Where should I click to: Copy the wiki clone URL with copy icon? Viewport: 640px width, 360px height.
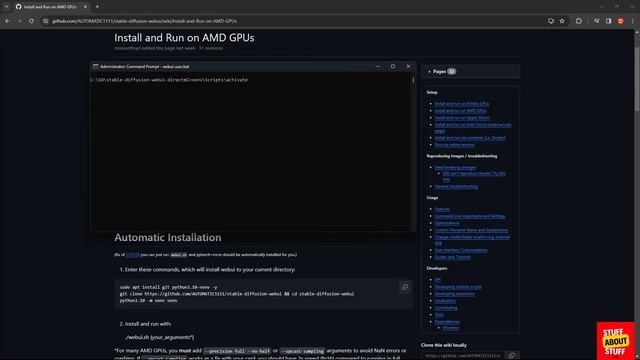click(x=511, y=355)
